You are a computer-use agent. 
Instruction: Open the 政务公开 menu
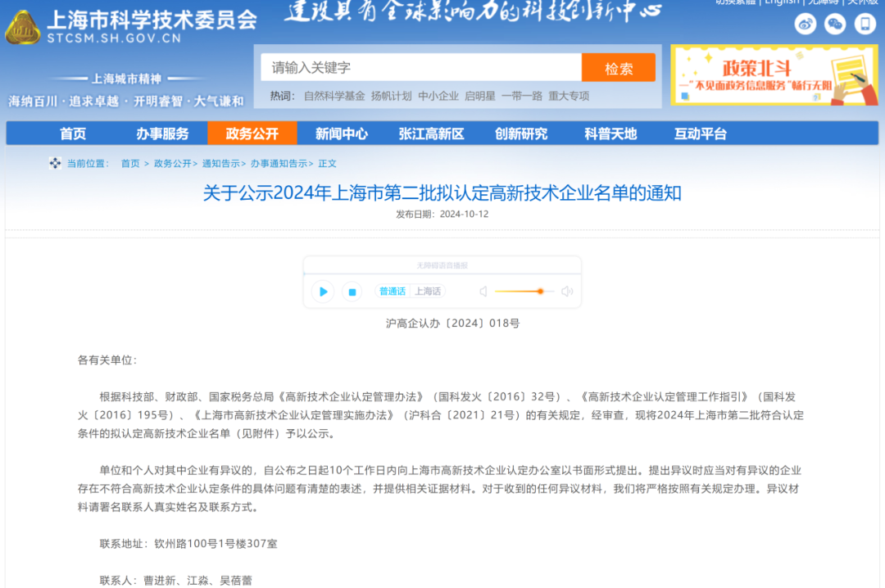(252, 133)
